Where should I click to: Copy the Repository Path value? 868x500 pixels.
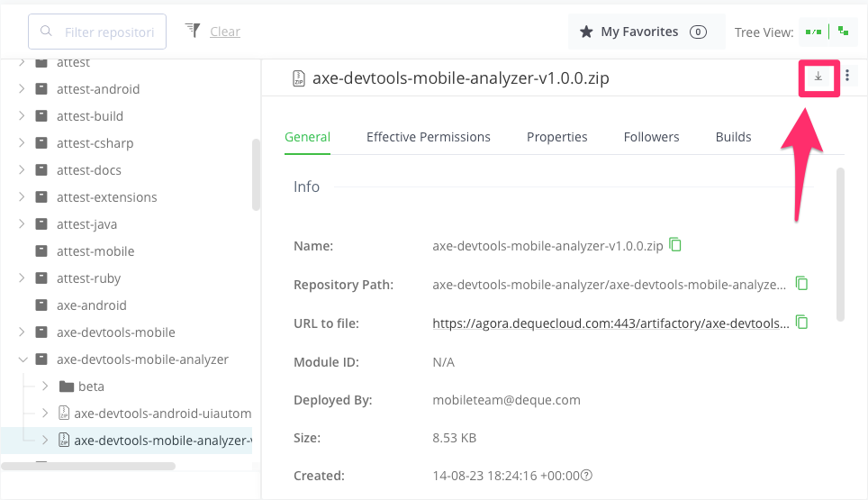pos(801,284)
